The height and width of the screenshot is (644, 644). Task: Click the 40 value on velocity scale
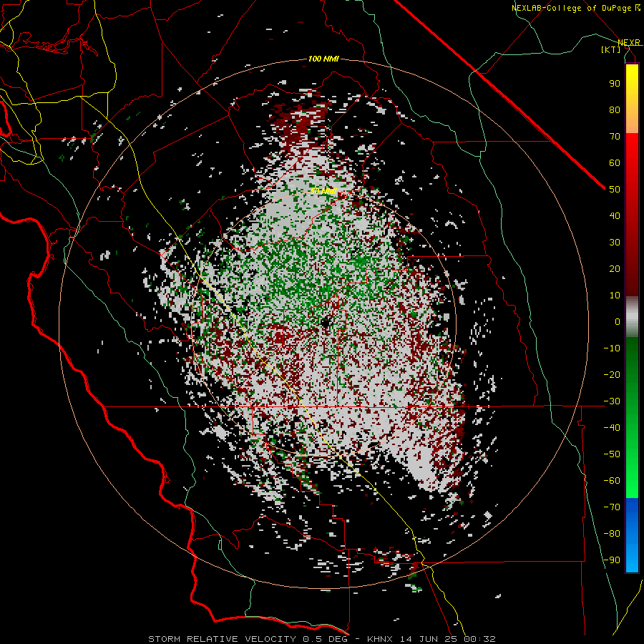click(x=615, y=216)
